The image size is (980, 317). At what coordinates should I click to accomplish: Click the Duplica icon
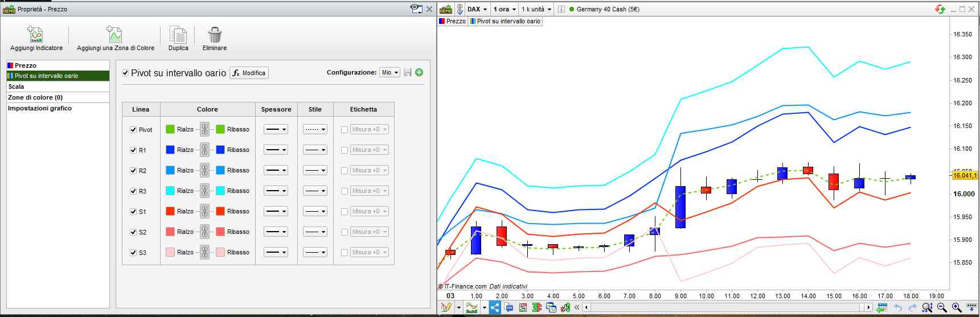[178, 35]
